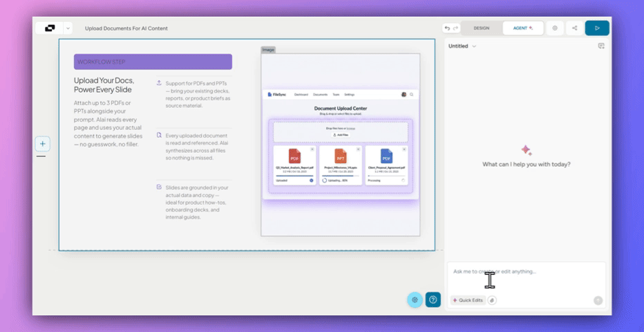Viewport: 644px width, 332px height.
Task: Click the 'Dashboard' item in image navbar
Action: click(x=301, y=95)
